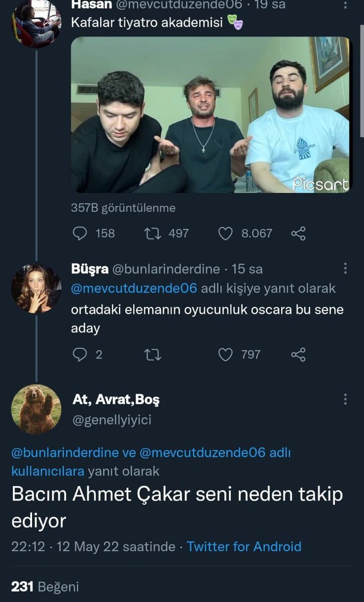Open more options menu on Büşra's reply
364x602 pixels.
(x=345, y=269)
